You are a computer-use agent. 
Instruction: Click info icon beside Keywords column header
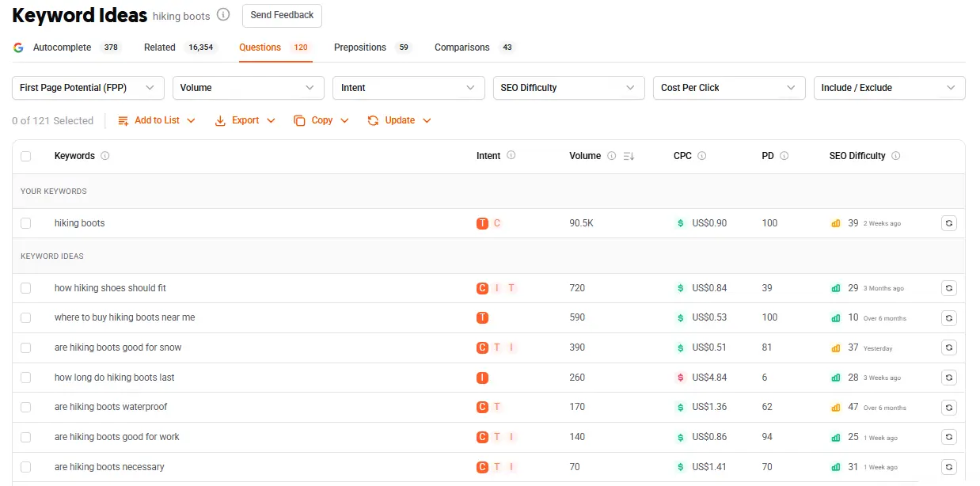tap(105, 156)
